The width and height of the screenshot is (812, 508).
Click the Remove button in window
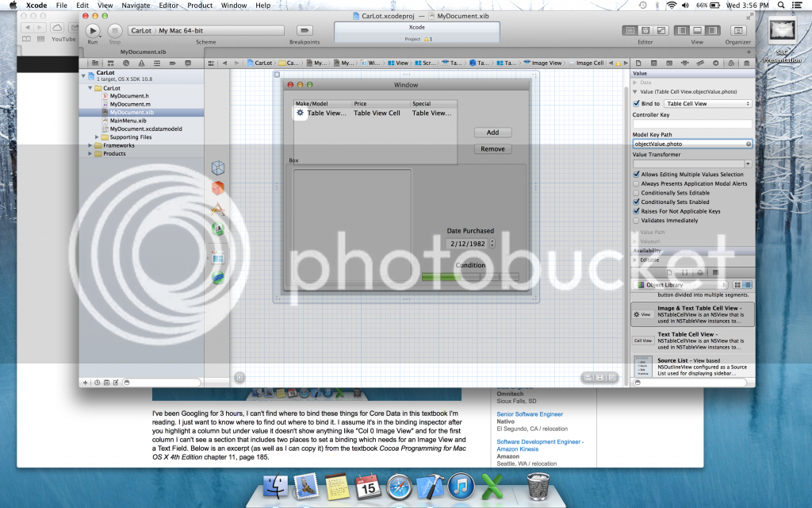(493, 149)
